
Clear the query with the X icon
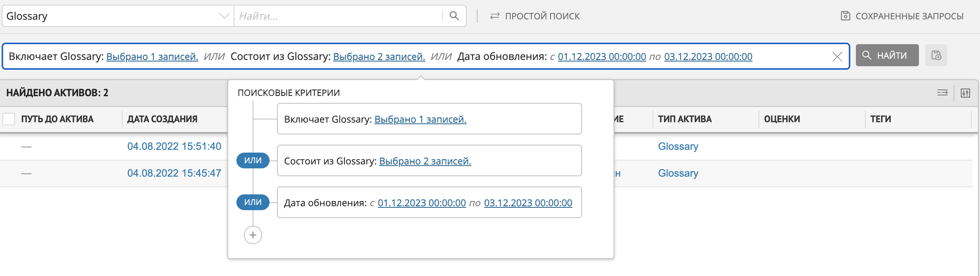click(x=837, y=57)
